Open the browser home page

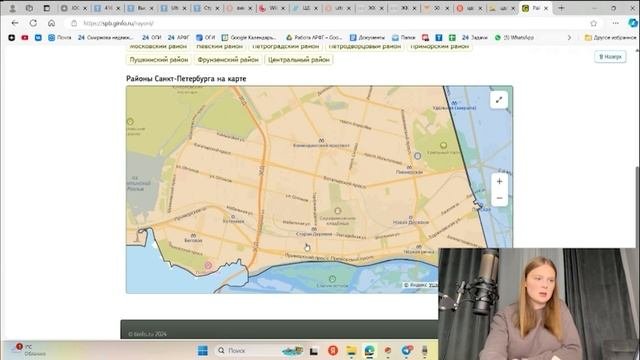pos(51,23)
